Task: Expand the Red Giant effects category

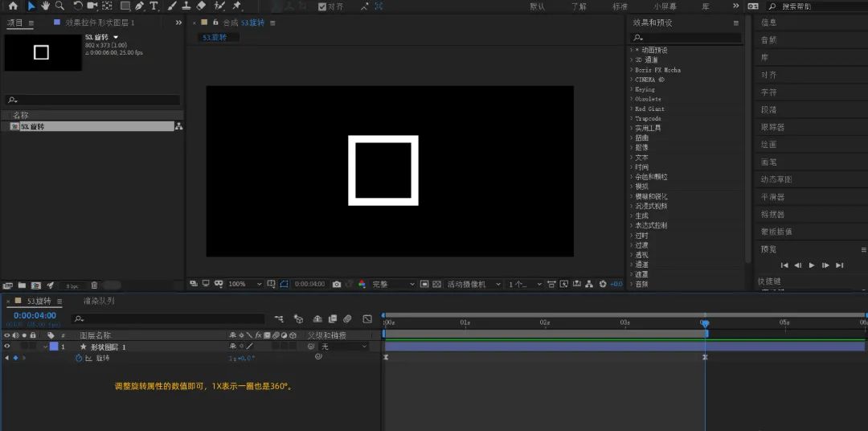Action: pyautogui.click(x=631, y=109)
